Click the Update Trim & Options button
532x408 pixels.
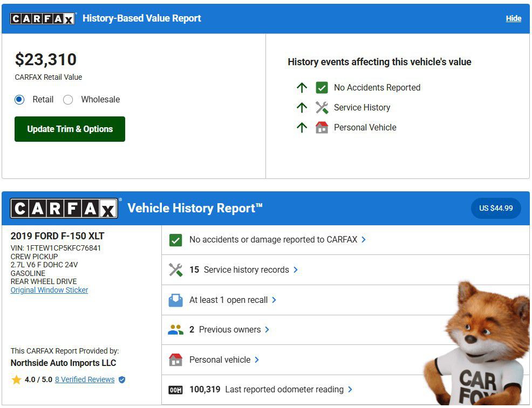[x=70, y=129]
